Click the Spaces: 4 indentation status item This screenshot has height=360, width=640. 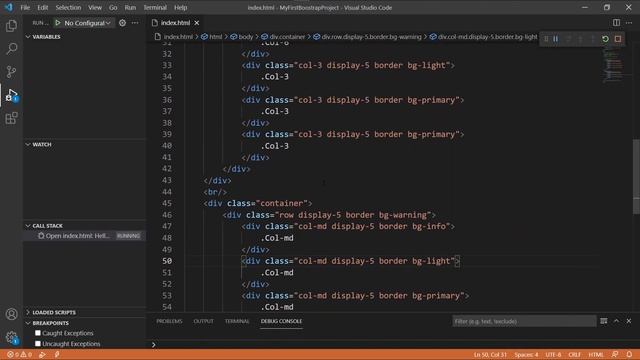coord(526,355)
